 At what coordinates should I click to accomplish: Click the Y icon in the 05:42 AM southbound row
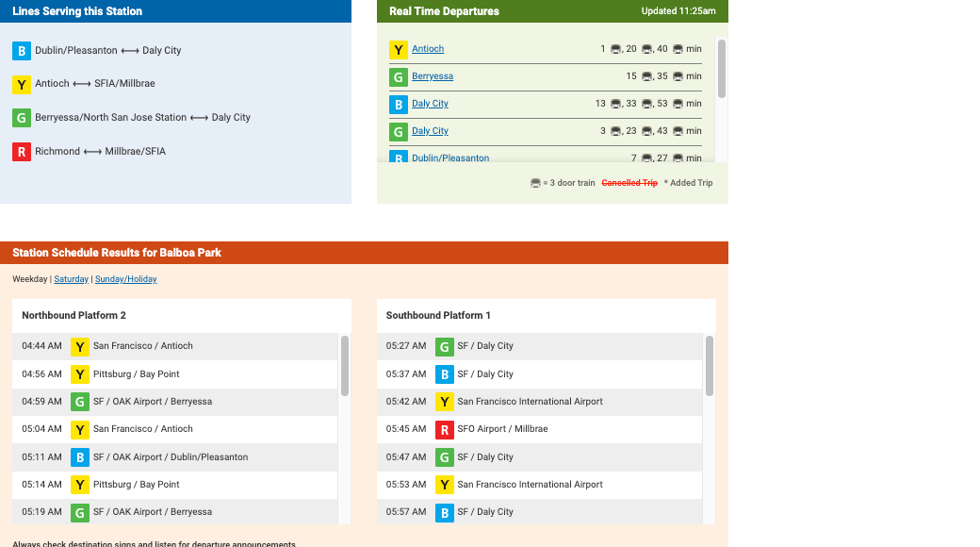[444, 402]
